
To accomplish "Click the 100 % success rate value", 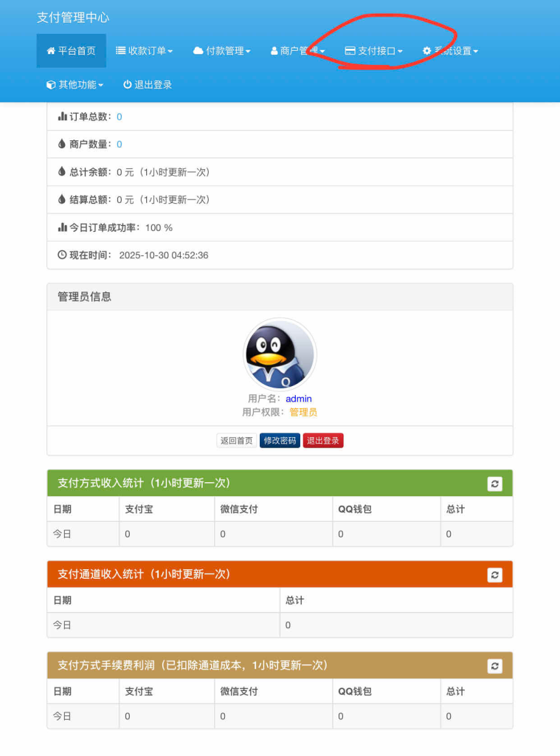I will point(159,227).
